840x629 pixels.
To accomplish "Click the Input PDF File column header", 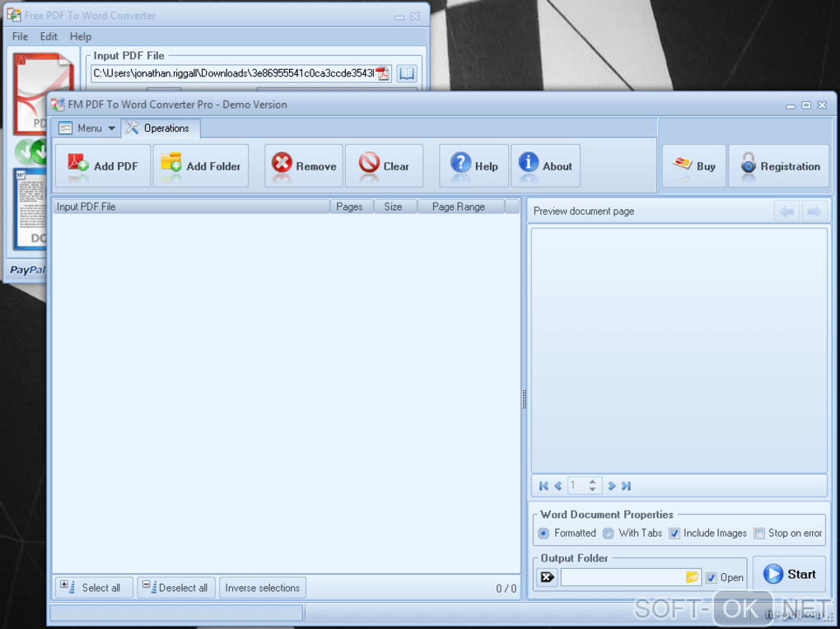I will (x=191, y=207).
